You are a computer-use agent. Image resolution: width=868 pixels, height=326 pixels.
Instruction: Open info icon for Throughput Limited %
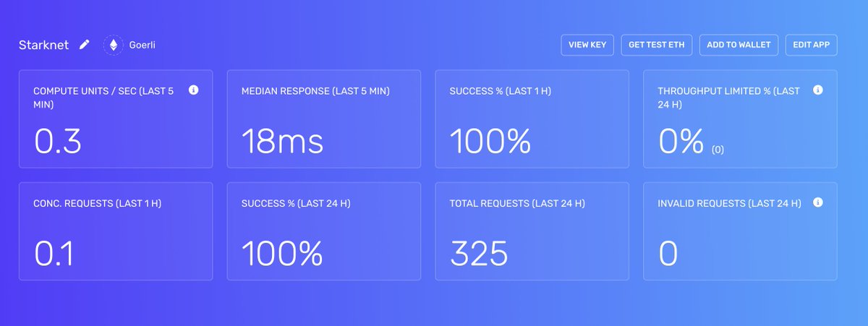tap(818, 90)
